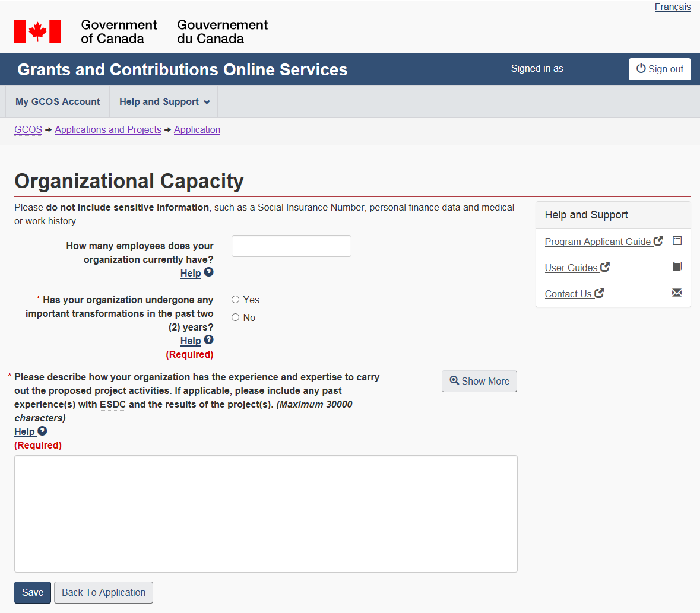700x613 pixels.
Task: Click help icon beside employees question
Action: tap(208, 272)
